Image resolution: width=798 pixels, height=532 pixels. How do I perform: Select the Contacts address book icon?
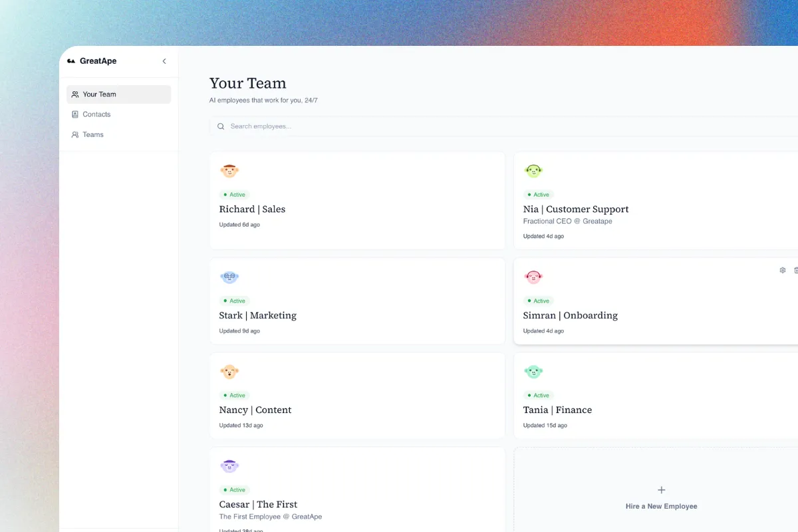(75, 114)
